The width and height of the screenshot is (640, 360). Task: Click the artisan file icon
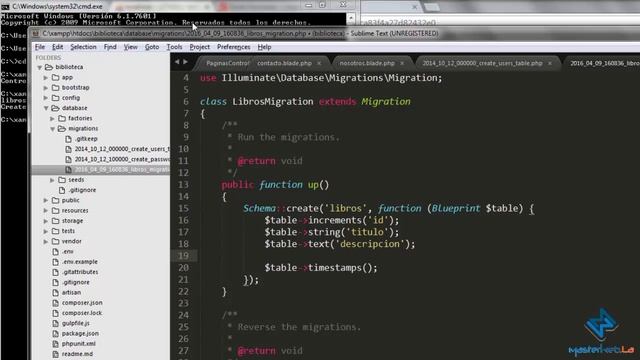(56, 293)
